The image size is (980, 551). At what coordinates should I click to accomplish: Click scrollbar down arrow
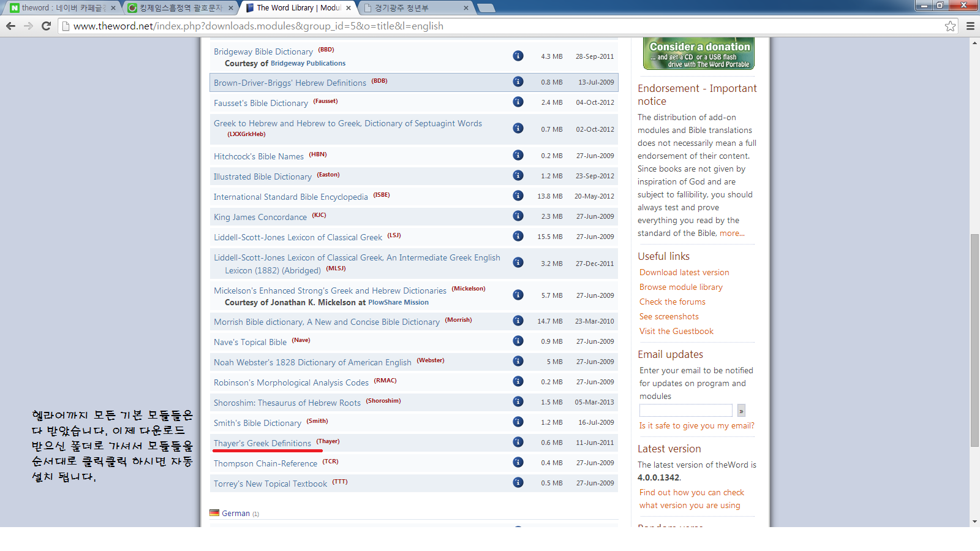[974, 522]
